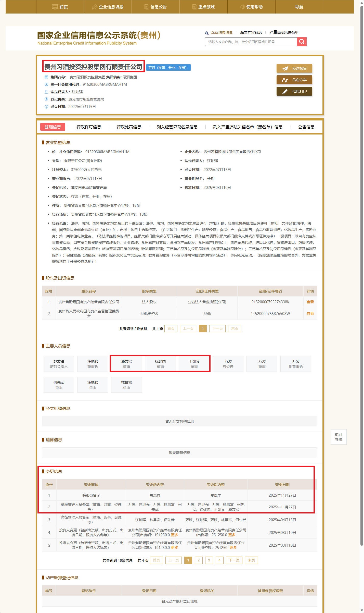Switch to 行政许可信息 tab
Viewport: 364px width, 613px height.
click(x=89, y=127)
